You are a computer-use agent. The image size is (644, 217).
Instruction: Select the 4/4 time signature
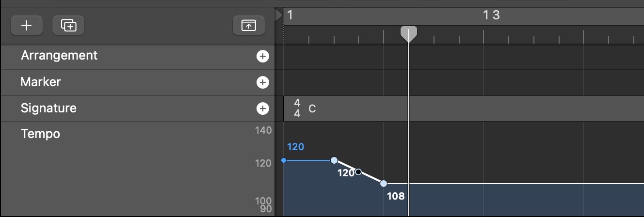297,108
